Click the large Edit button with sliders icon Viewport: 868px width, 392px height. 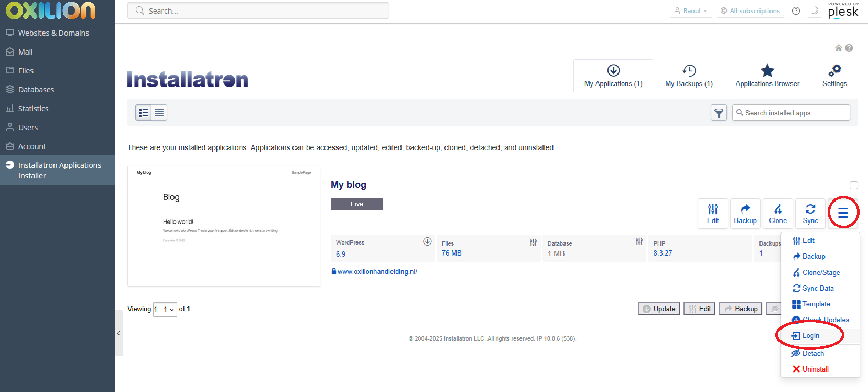[713, 214]
